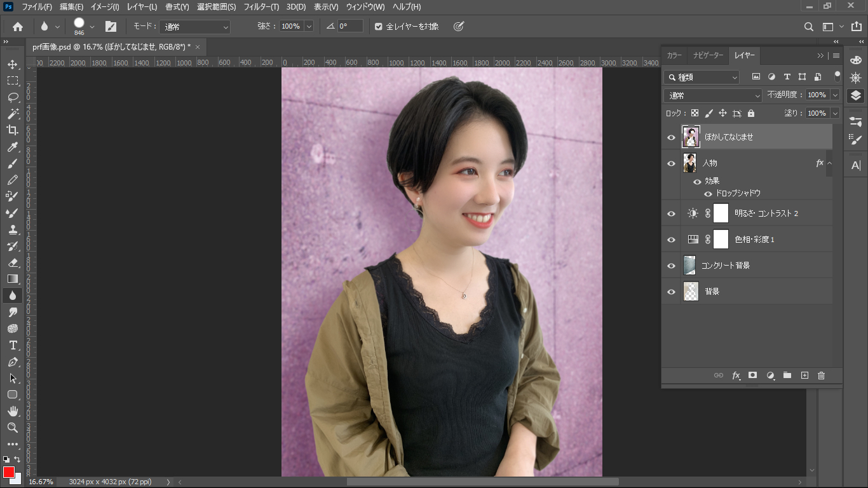The image size is (868, 488).
Task: Select the Zoom tool in toolbar
Action: pyautogui.click(x=13, y=428)
